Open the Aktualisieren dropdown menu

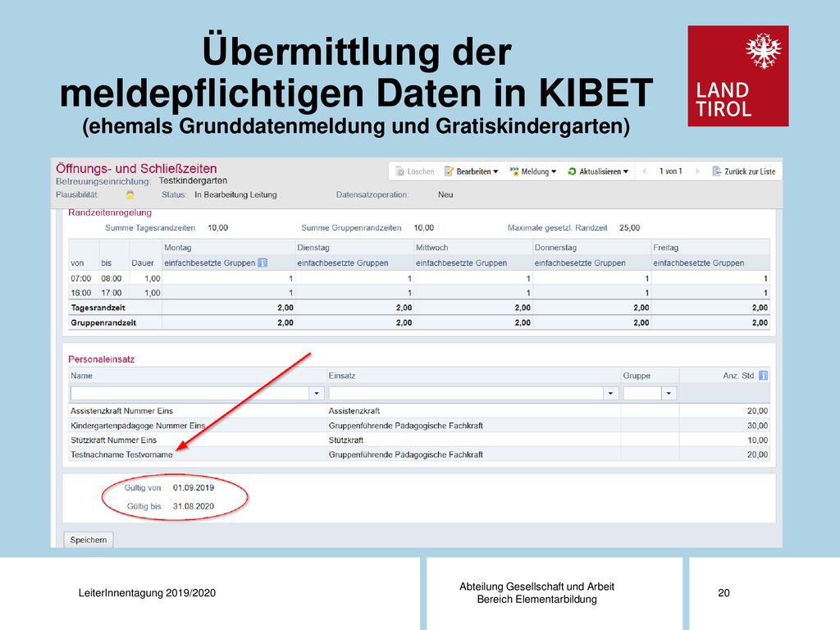pyautogui.click(x=598, y=171)
